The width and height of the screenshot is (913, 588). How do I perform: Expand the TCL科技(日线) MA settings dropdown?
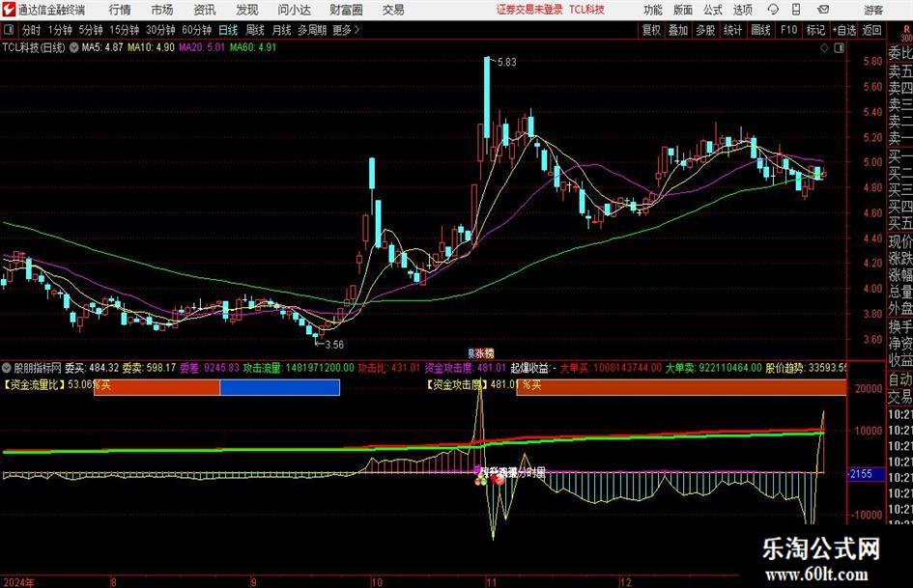pos(74,47)
